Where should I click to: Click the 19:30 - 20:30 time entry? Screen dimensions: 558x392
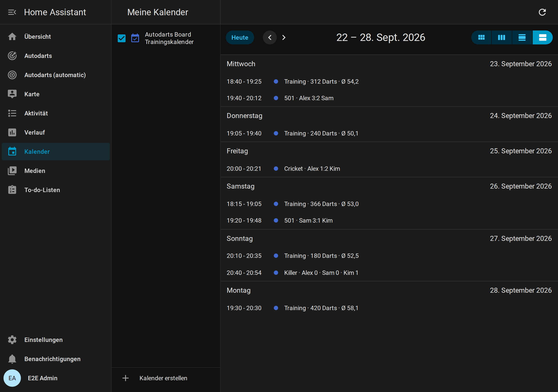[244, 308]
